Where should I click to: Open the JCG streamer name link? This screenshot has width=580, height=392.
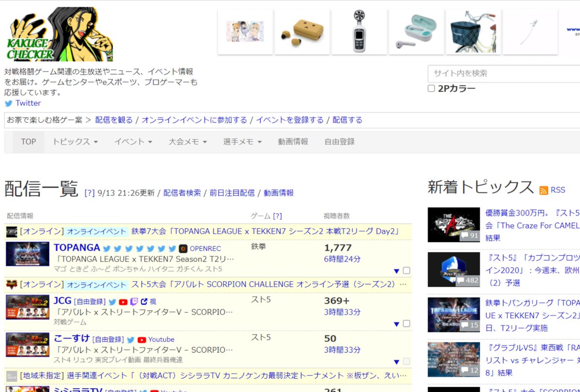62,301
